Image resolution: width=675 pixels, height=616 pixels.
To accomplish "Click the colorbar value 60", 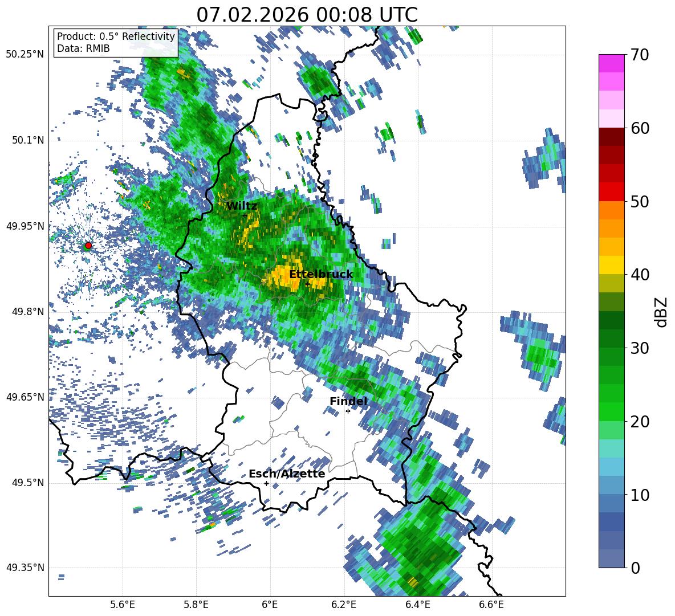I will coord(640,128).
